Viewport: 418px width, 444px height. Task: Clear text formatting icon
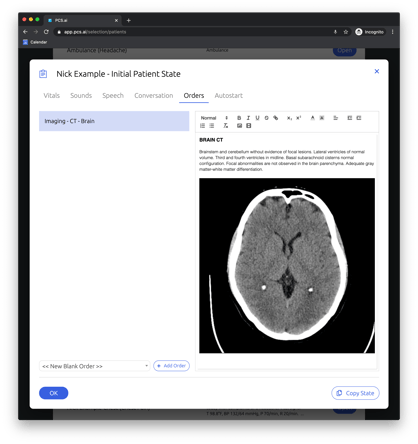(226, 126)
